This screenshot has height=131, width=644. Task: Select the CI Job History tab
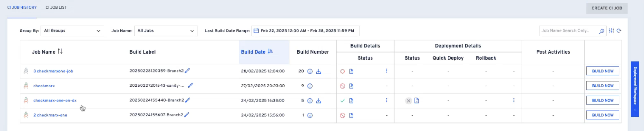(x=22, y=7)
